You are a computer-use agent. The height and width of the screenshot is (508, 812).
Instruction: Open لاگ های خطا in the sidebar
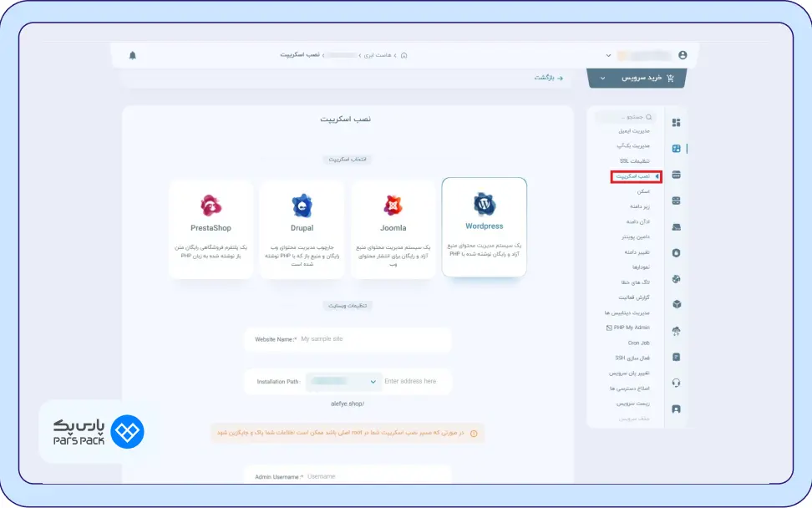[x=636, y=282]
